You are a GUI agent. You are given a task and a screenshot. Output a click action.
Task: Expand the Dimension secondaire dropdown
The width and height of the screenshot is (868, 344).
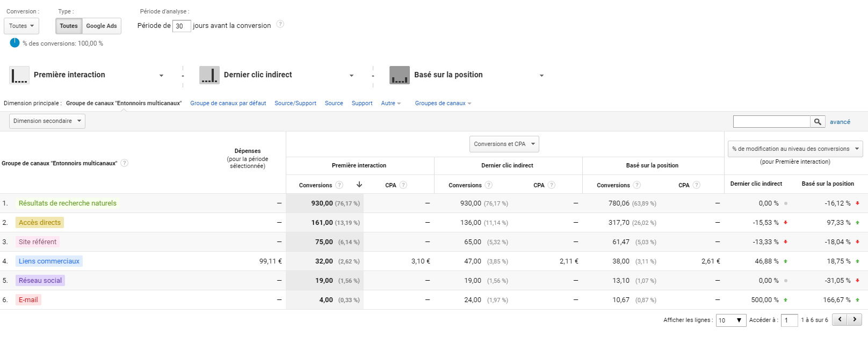(47, 121)
